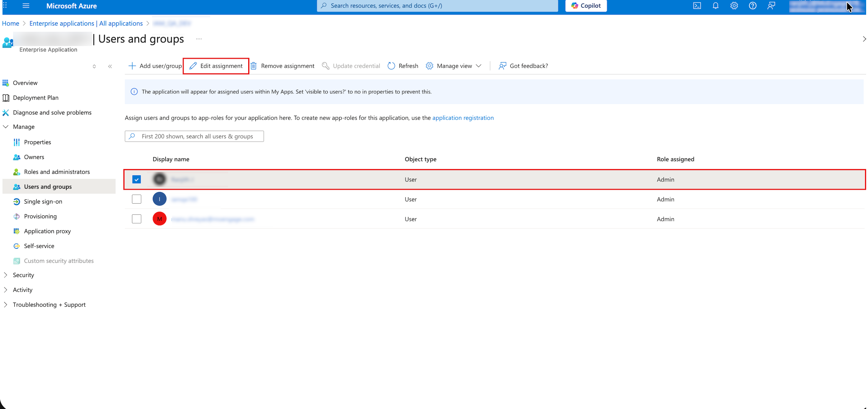868x409 pixels.
Task: Uncheck the first user row checkbox
Action: pyautogui.click(x=136, y=180)
